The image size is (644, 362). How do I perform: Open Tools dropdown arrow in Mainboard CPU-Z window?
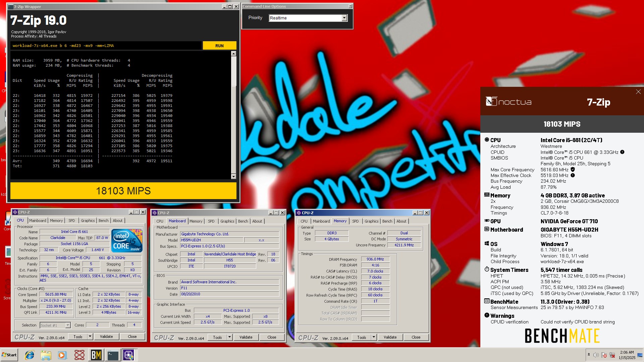230,337
